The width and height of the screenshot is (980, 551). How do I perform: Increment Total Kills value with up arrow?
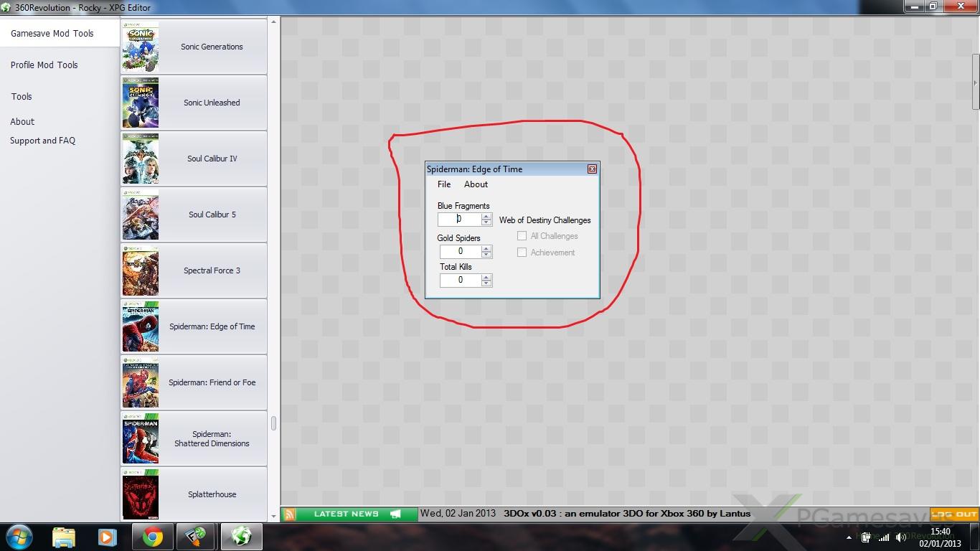coord(486,277)
